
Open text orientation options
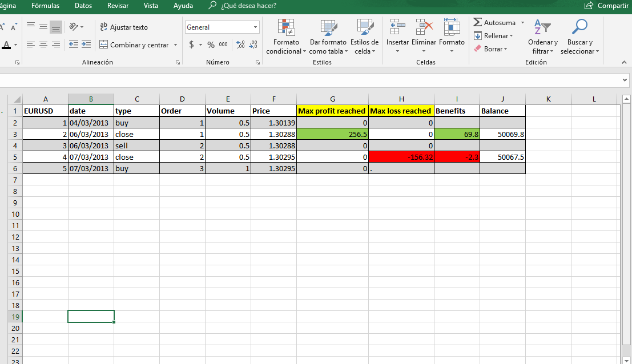[76, 27]
